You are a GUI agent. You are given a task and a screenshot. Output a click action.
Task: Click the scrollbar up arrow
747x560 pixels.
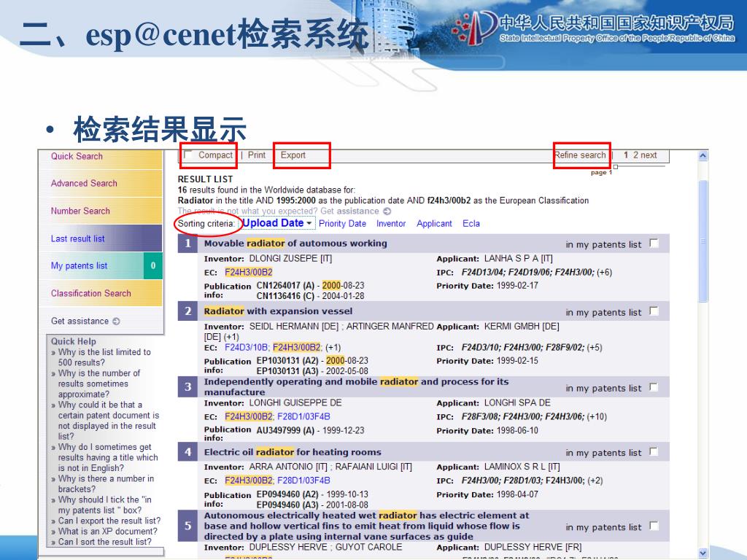[703, 156]
